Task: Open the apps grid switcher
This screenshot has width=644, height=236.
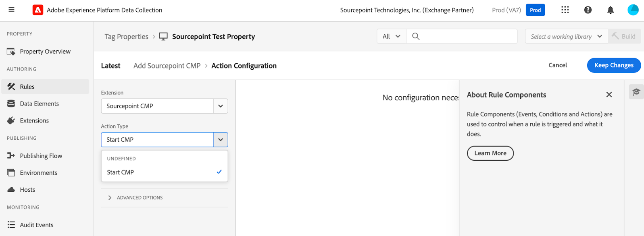Action: pos(565,10)
